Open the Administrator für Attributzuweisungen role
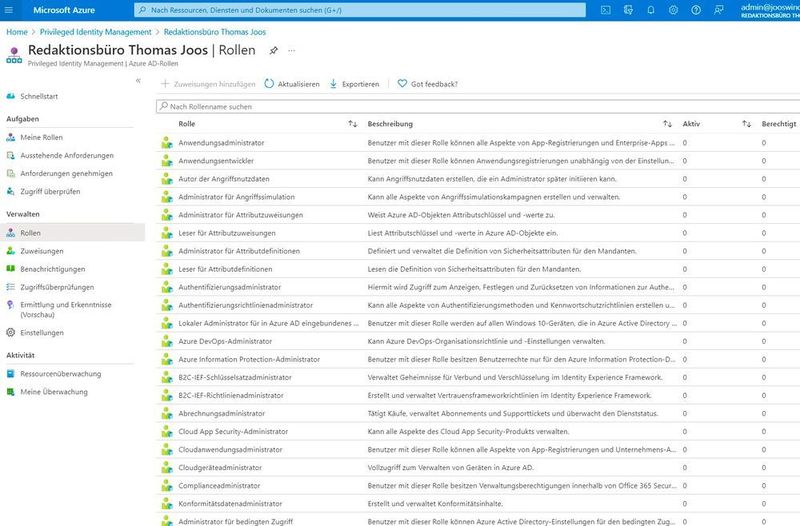The image size is (800, 526). click(x=241, y=215)
